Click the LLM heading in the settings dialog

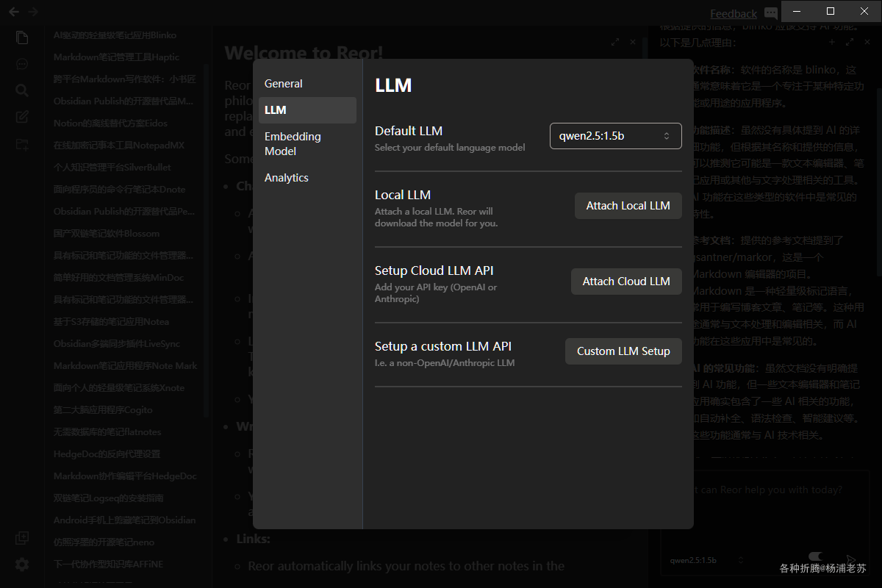point(393,85)
